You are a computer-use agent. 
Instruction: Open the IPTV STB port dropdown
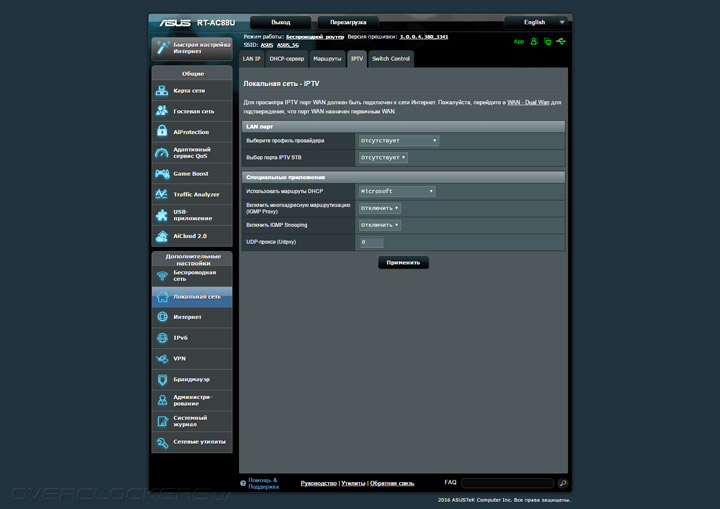pyautogui.click(x=383, y=158)
